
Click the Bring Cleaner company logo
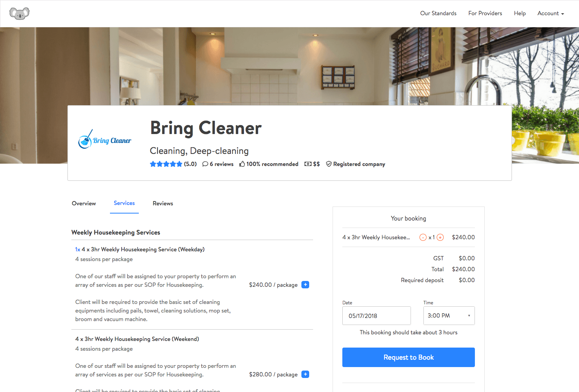pyautogui.click(x=105, y=139)
